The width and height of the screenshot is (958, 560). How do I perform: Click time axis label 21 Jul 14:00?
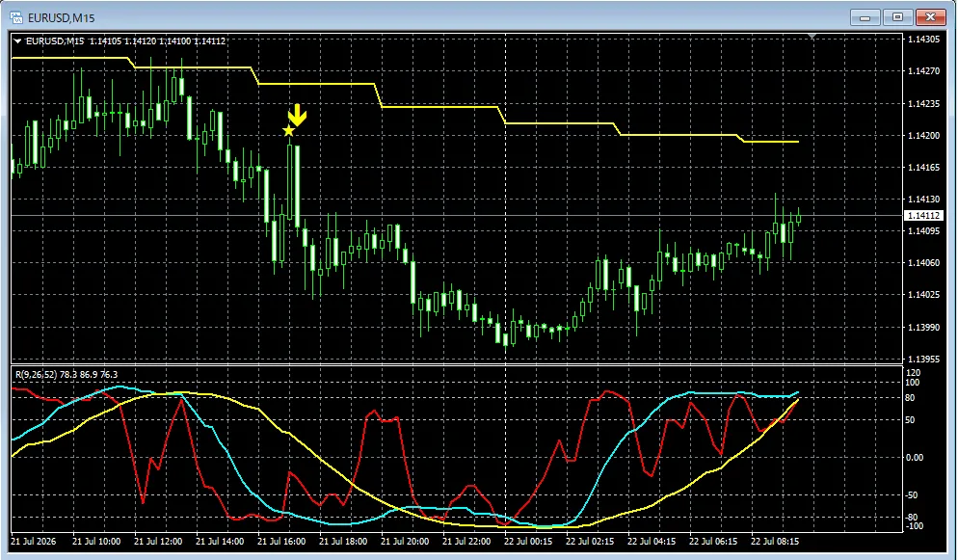pyautogui.click(x=220, y=541)
